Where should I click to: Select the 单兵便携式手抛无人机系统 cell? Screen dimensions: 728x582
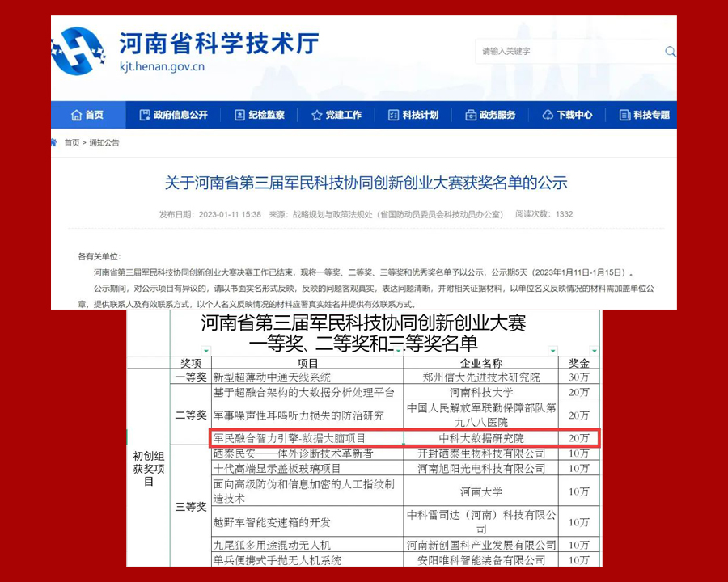[x=307, y=559]
